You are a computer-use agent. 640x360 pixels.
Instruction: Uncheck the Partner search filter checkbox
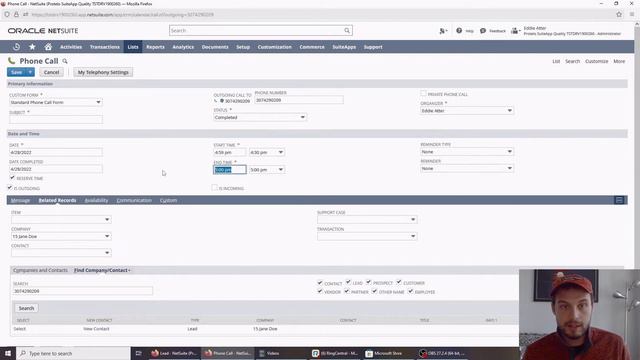[347, 291]
